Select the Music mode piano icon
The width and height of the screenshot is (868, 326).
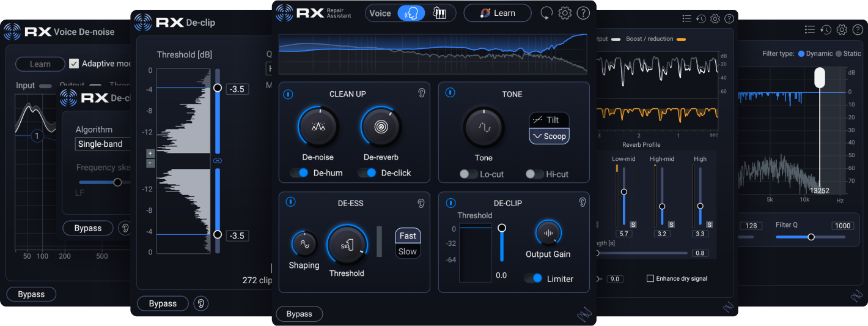(x=440, y=13)
